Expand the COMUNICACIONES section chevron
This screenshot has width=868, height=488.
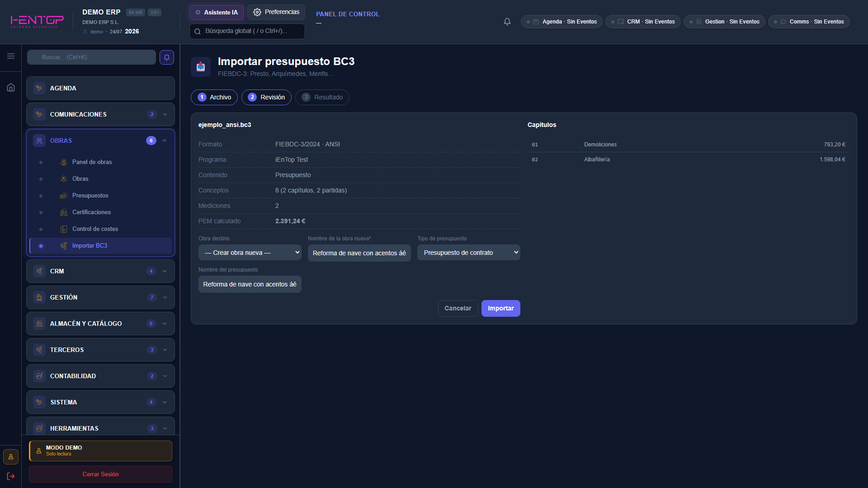165,114
